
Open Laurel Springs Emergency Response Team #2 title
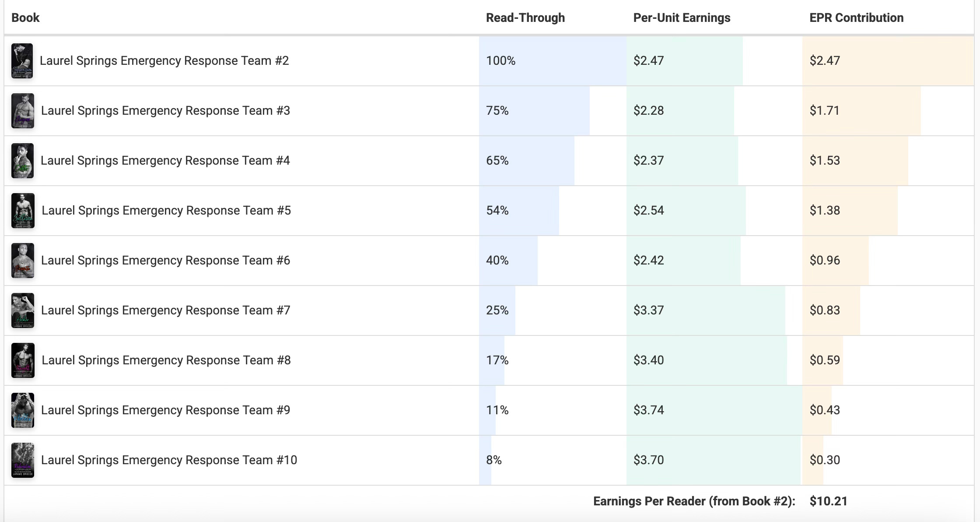[164, 60]
